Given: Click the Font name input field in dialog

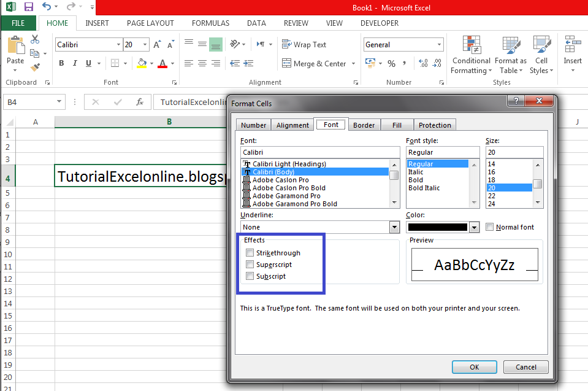Looking at the screenshot, I should coord(320,152).
